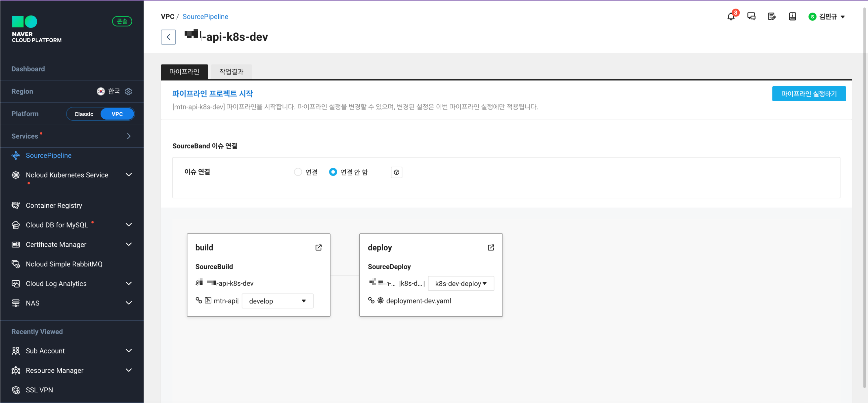Open the k8s-dev-deploy stage dropdown
The width and height of the screenshot is (868, 403).
click(x=460, y=283)
